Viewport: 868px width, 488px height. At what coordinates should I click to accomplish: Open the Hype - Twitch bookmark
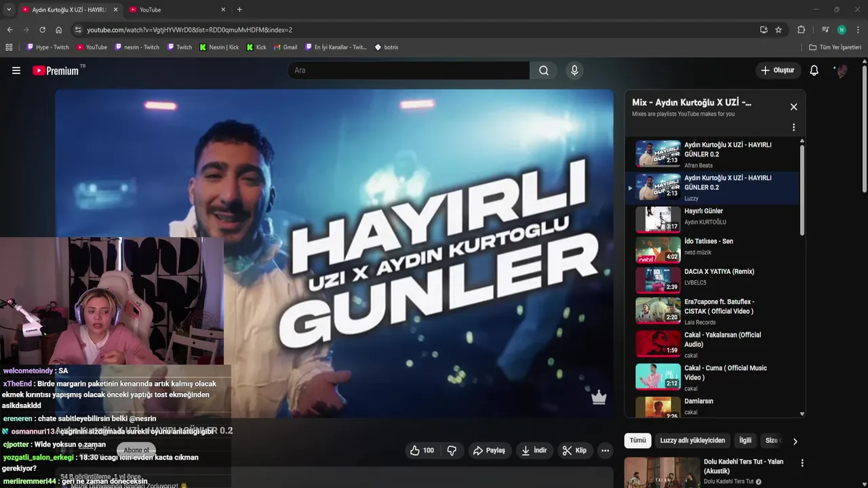tap(47, 47)
